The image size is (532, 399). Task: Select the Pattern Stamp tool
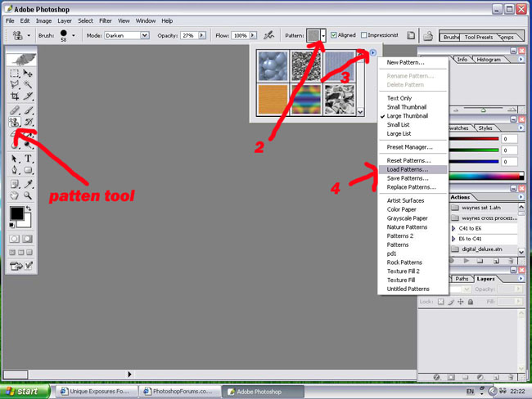[15, 122]
